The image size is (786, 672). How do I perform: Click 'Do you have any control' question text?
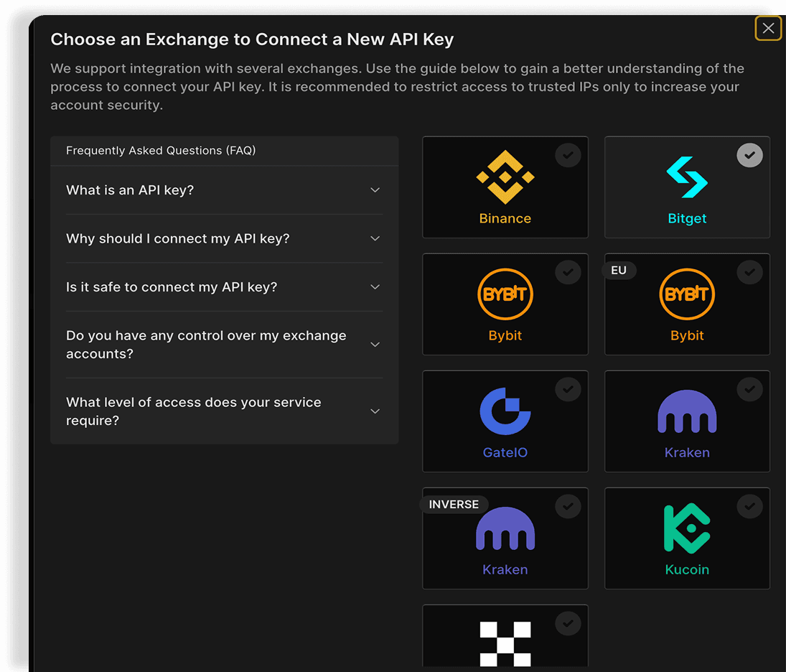click(x=206, y=345)
